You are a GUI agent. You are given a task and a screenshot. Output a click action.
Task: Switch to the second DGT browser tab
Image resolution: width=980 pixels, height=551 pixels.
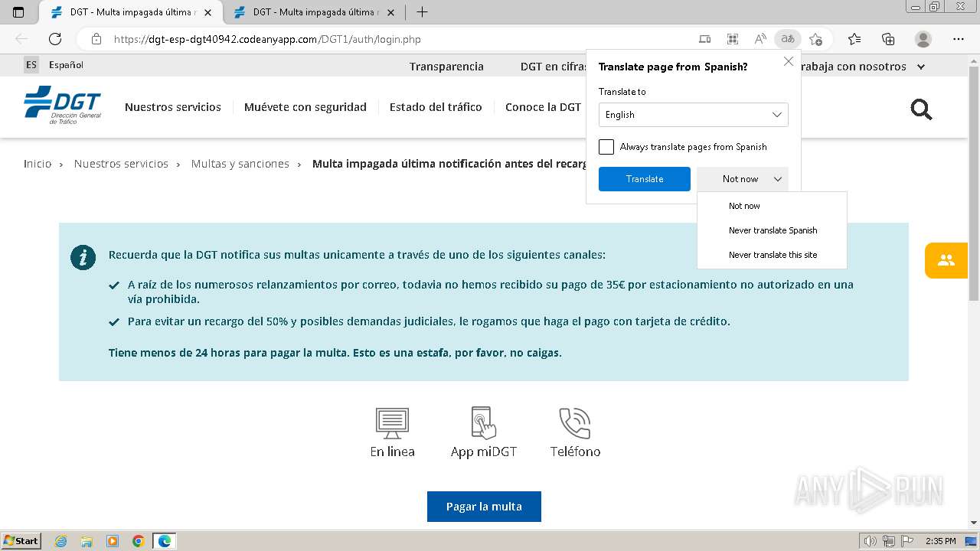click(x=314, y=12)
